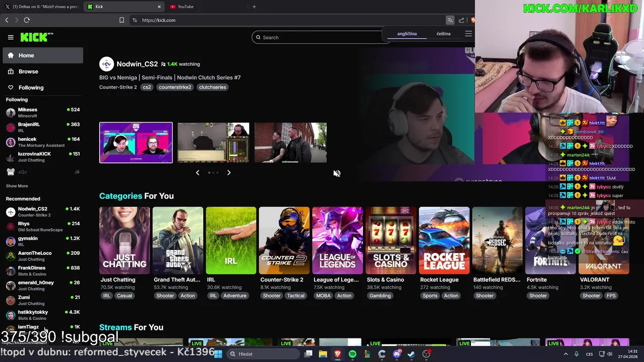This screenshot has height=362, width=644.
Task: Bookmark this page icon in address bar
Action: [x=122, y=20]
